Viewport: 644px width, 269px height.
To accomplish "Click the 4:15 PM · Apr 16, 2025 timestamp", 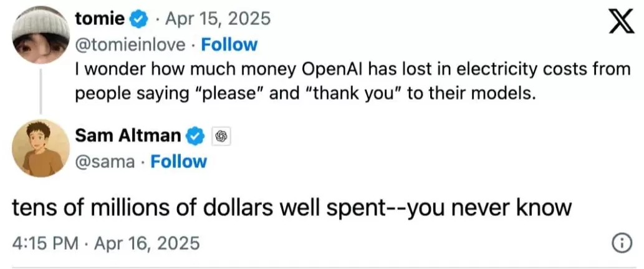I will click(x=106, y=242).
